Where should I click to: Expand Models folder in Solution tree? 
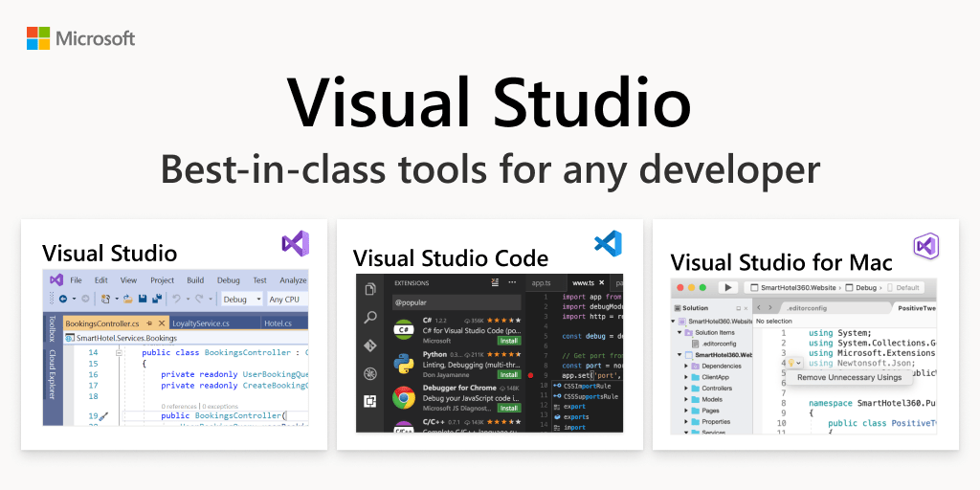(x=685, y=399)
